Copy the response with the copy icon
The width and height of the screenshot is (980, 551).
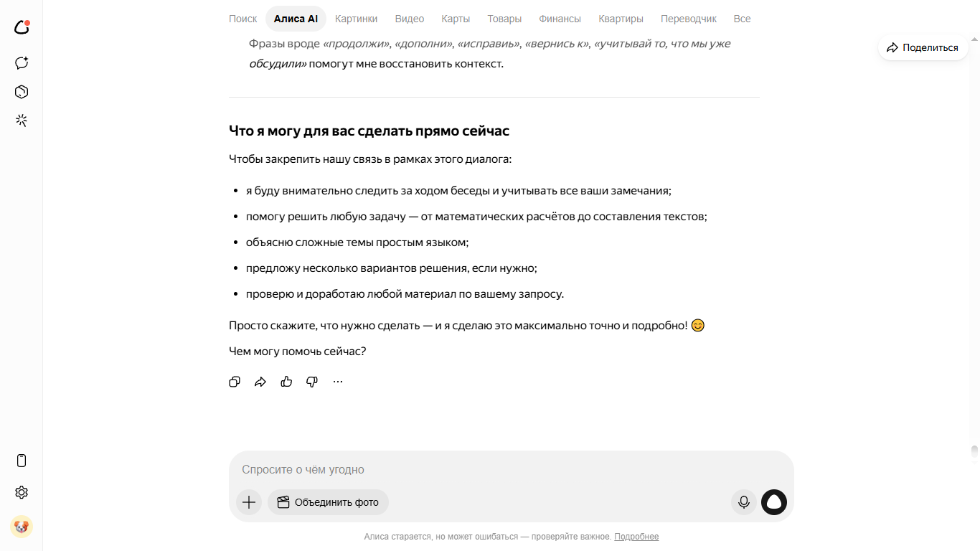coord(235,382)
